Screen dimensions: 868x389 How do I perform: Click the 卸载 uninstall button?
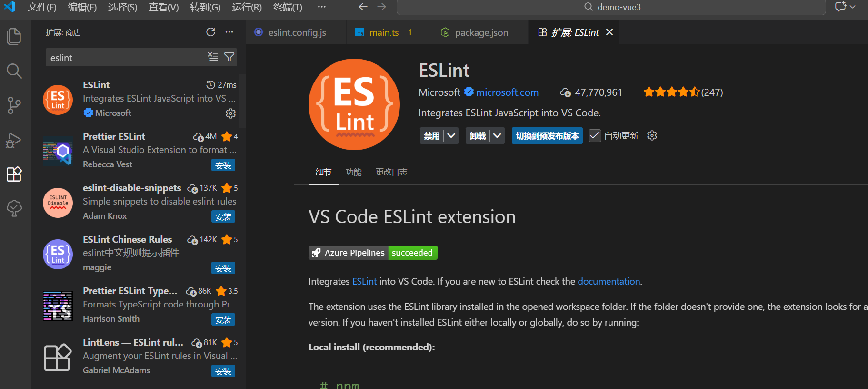[478, 135]
